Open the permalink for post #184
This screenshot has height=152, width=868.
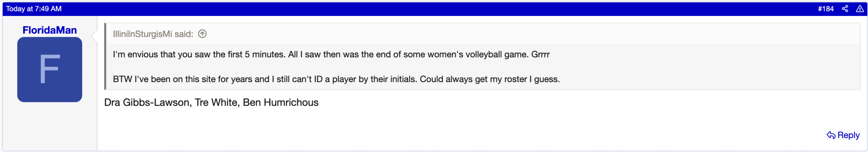825,9
